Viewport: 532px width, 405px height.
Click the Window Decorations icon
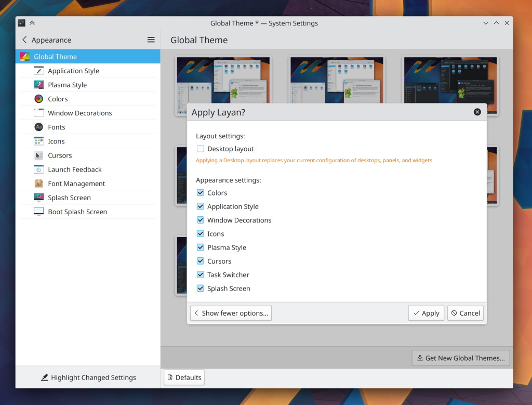pyautogui.click(x=38, y=113)
